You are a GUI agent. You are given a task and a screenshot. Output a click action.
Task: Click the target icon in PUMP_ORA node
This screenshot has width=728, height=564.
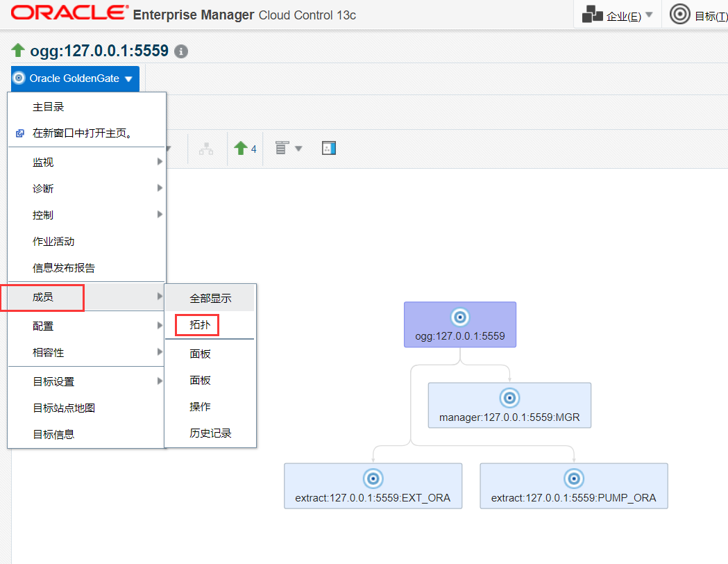click(574, 479)
